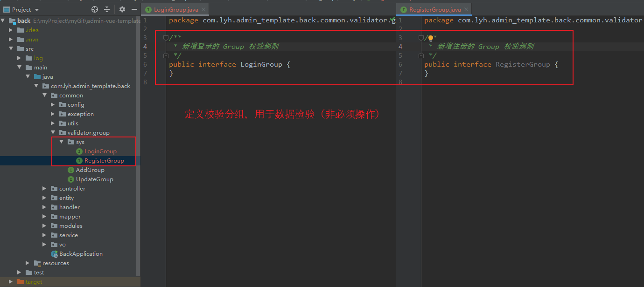Image resolution: width=644 pixels, height=287 pixels.
Task: Click the resources folder icon
Action: point(37,263)
